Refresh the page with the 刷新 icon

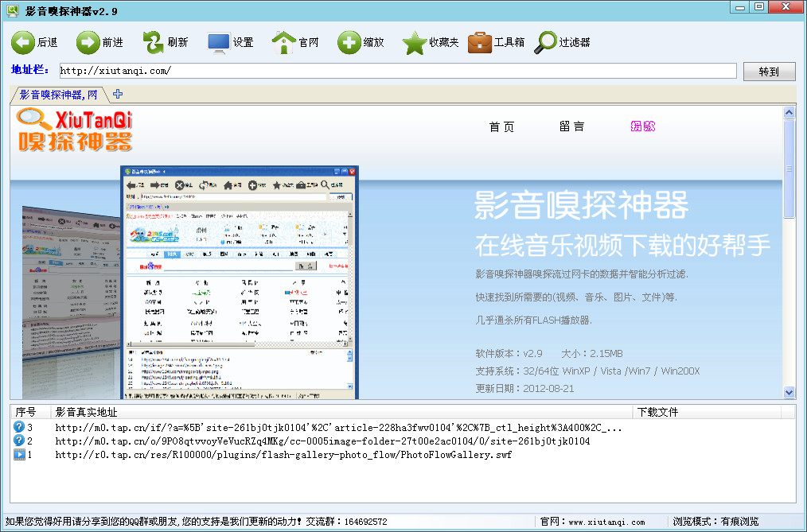pyautogui.click(x=153, y=43)
